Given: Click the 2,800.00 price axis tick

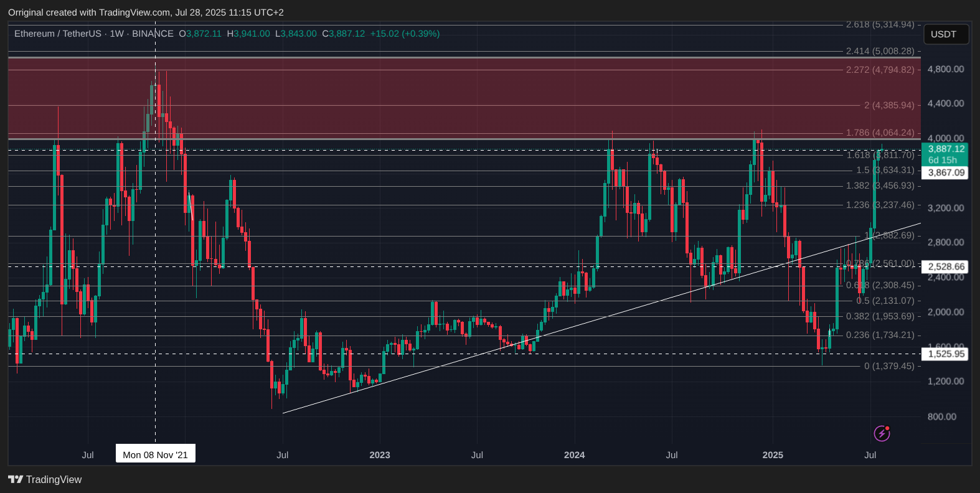Looking at the screenshot, I should [x=945, y=242].
